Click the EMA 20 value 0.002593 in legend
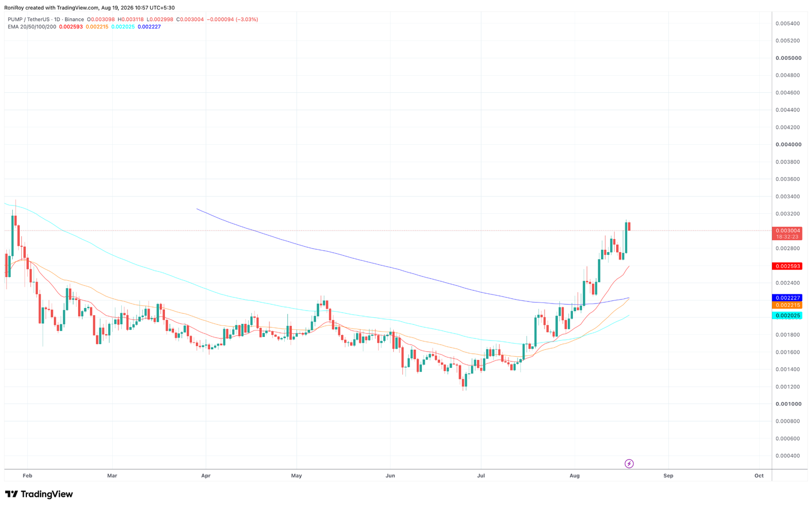 click(71, 26)
